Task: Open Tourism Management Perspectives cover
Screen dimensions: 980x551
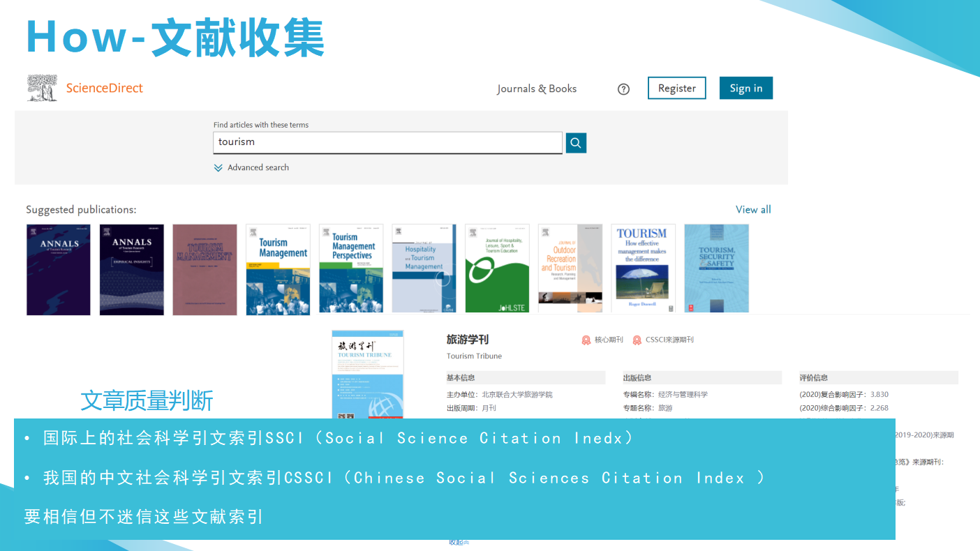Action: click(x=351, y=269)
